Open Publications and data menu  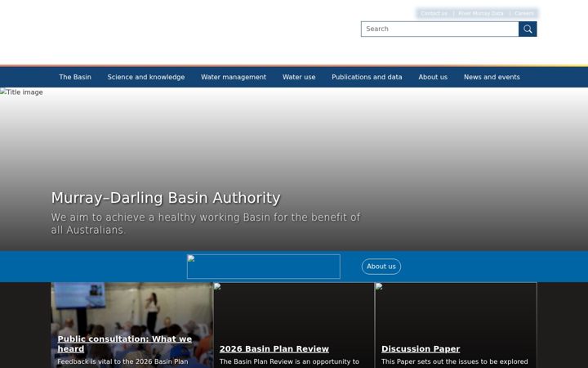coord(367,77)
